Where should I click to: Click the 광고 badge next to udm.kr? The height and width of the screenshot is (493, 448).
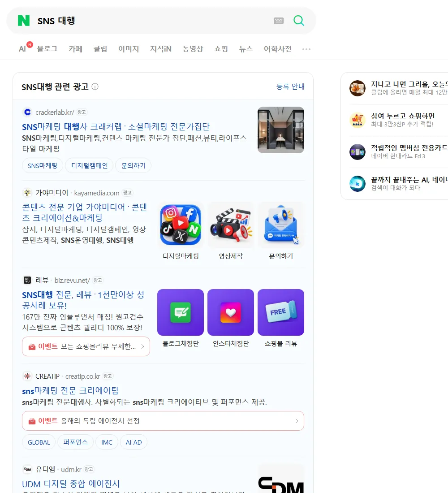pyautogui.click(x=89, y=469)
